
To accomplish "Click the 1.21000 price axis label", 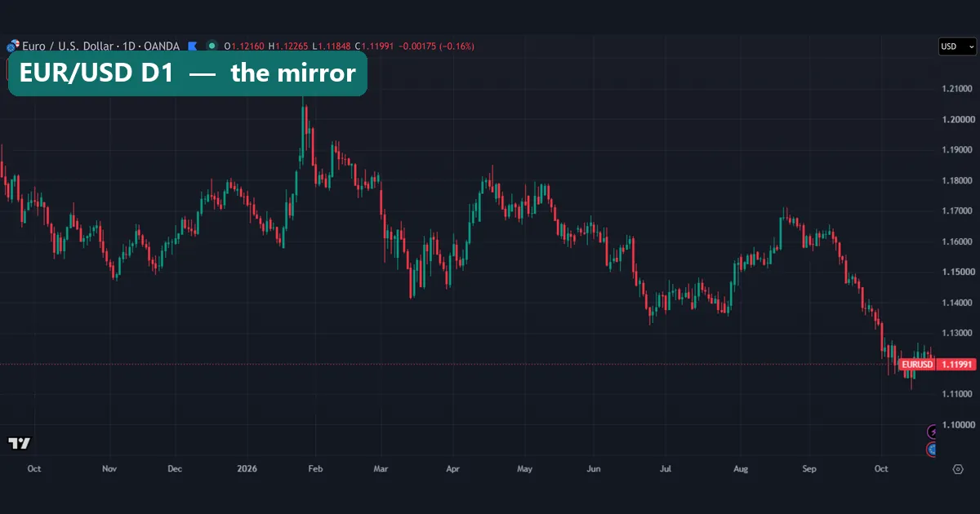I will pos(955,88).
